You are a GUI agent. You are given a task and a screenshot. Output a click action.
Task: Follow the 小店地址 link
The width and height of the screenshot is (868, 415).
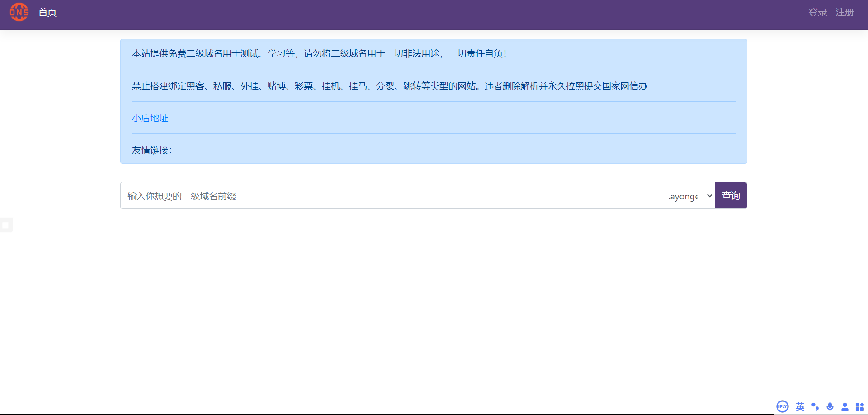(150, 118)
